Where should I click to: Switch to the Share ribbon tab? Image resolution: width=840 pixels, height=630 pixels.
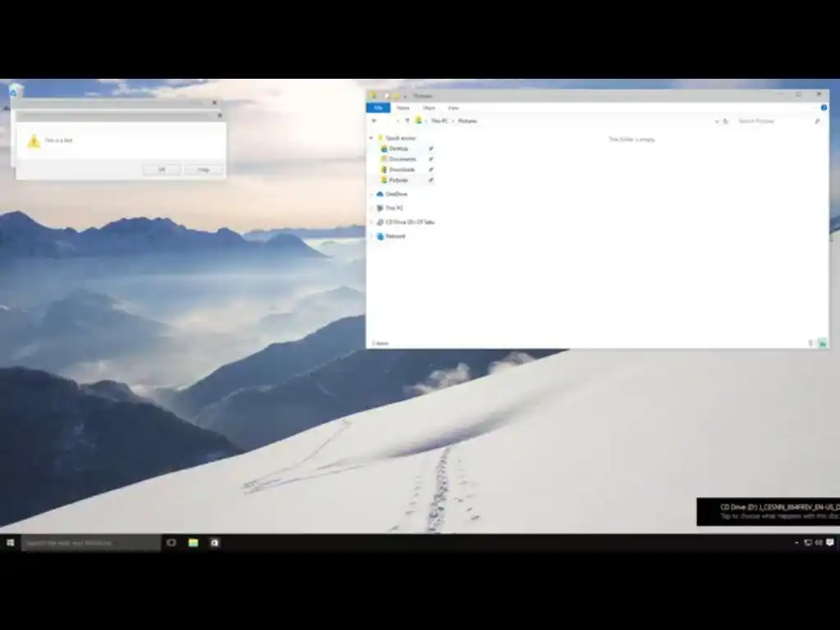tap(428, 107)
